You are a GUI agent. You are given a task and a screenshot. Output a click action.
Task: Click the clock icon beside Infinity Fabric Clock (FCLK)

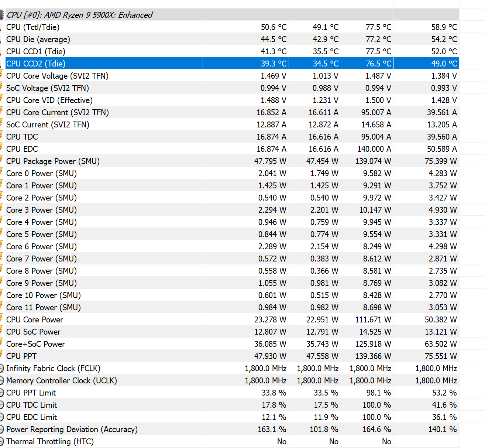(1, 368)
